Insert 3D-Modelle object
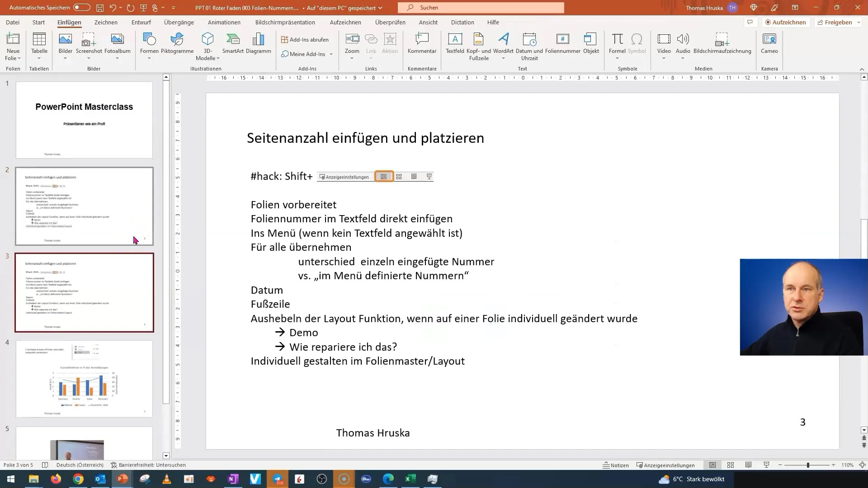Screen dimensions: 868x488 point(208,46)
